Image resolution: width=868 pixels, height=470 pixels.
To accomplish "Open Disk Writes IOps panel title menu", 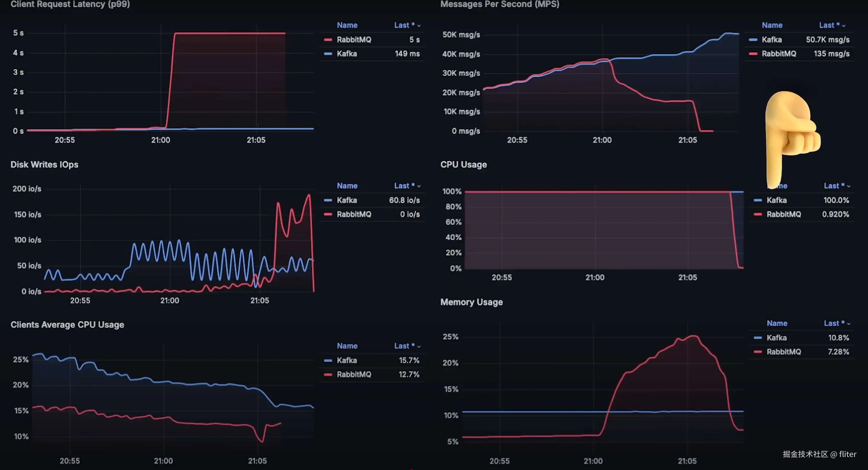I will [x=44, y=165].
